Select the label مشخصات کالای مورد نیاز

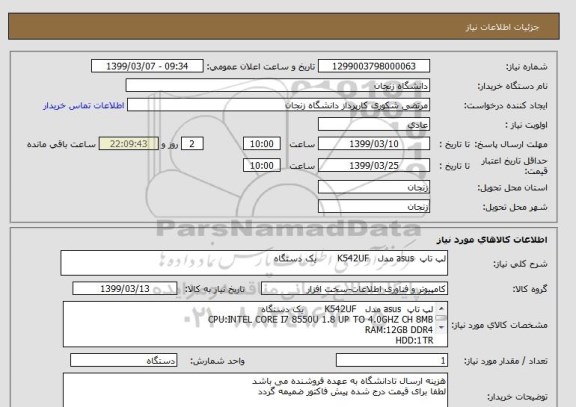(x=499, y=325)
